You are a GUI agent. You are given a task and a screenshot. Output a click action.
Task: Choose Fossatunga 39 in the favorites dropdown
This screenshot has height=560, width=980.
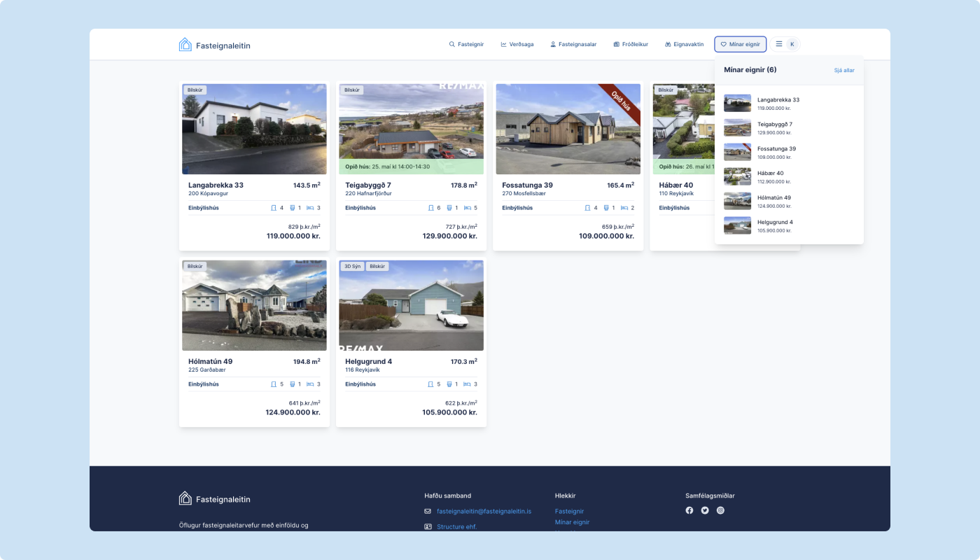click(789, 153)
